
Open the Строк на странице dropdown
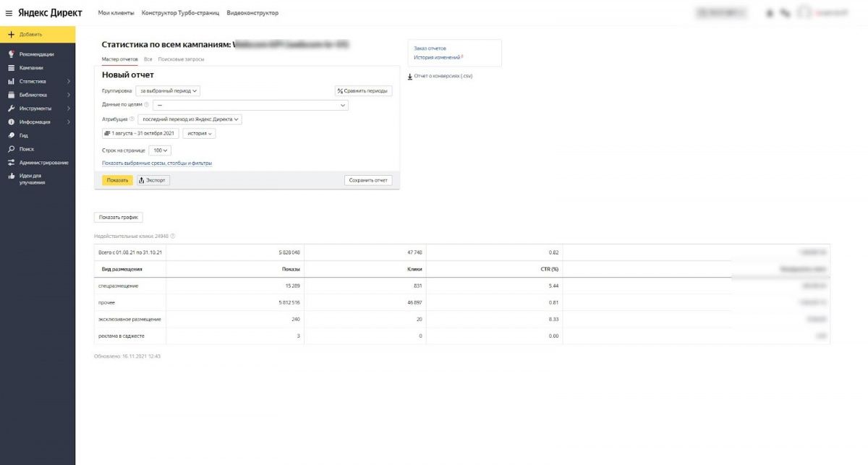[160, 150]
